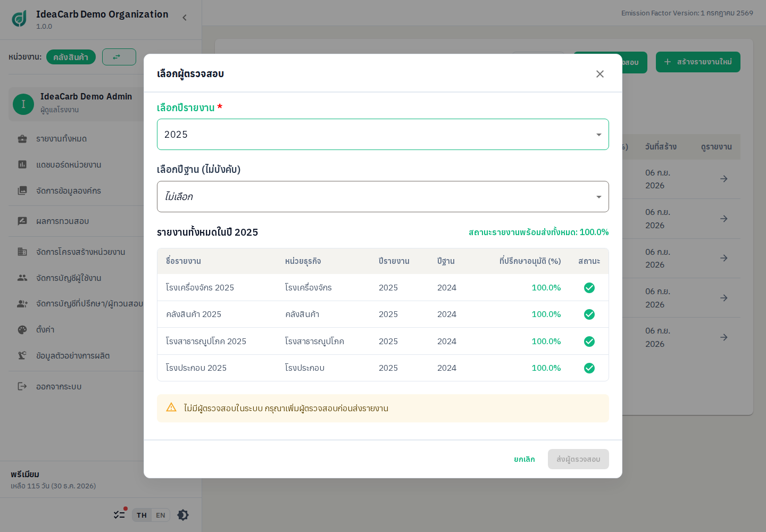Open the report year dropdown showing 2025

pos(383,135)
